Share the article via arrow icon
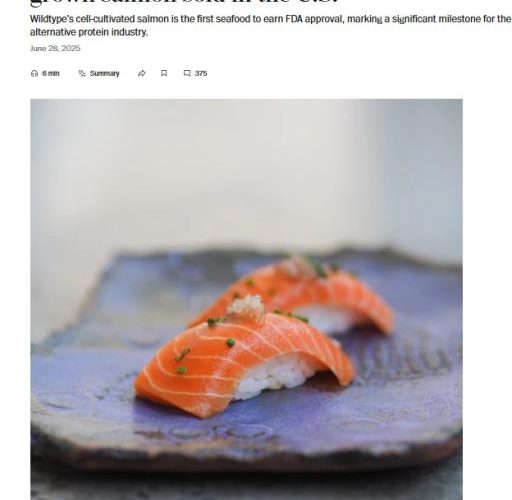The height and width of the screenshot is (500, 512). click(x=142, y=73)
